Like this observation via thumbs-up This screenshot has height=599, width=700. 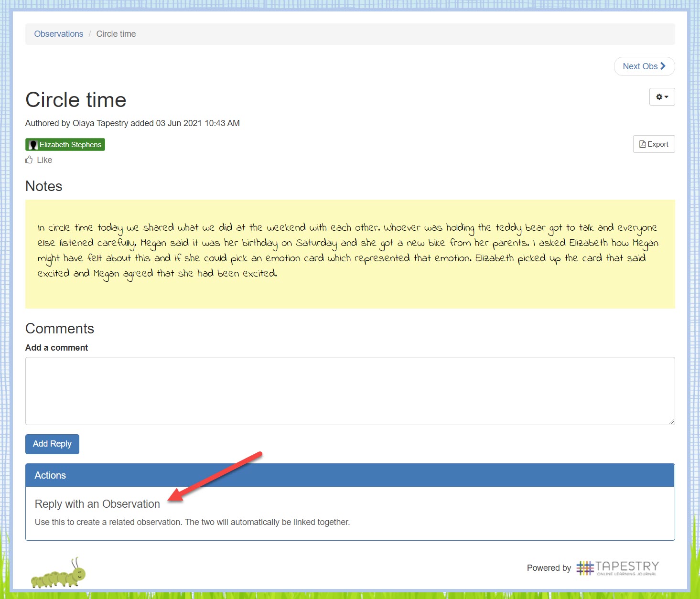tap(39, 160)
